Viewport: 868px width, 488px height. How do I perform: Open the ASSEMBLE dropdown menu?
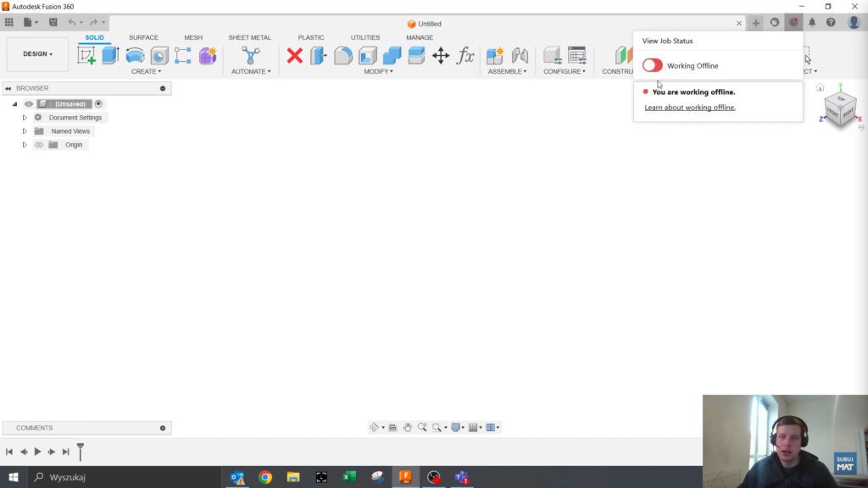(x=507, y=71)
